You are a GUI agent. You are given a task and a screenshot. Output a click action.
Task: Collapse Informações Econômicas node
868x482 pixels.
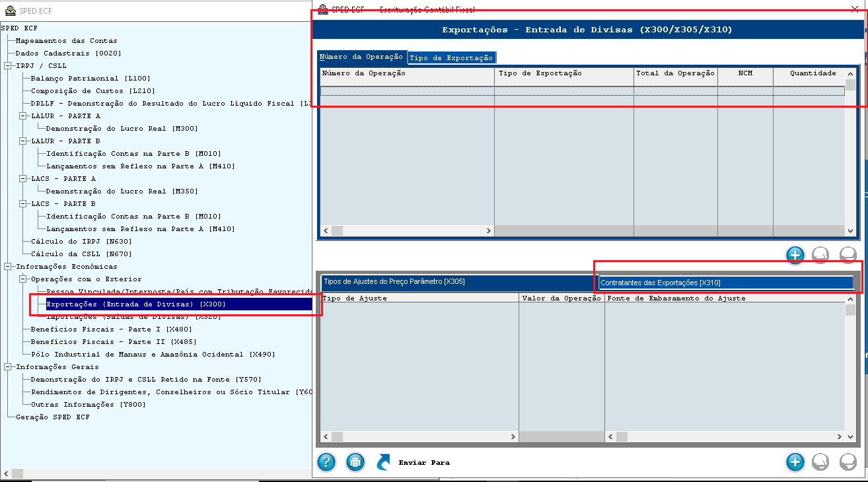[8, 267]
